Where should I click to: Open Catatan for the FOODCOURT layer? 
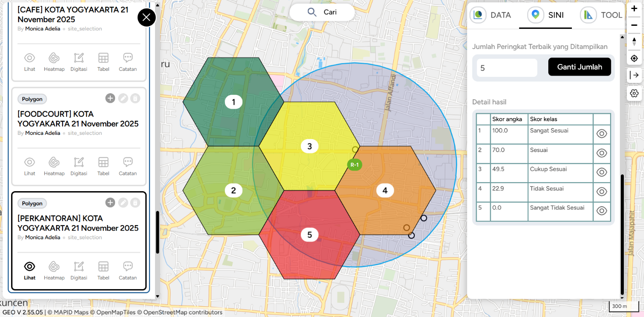(x=128, y=166)
